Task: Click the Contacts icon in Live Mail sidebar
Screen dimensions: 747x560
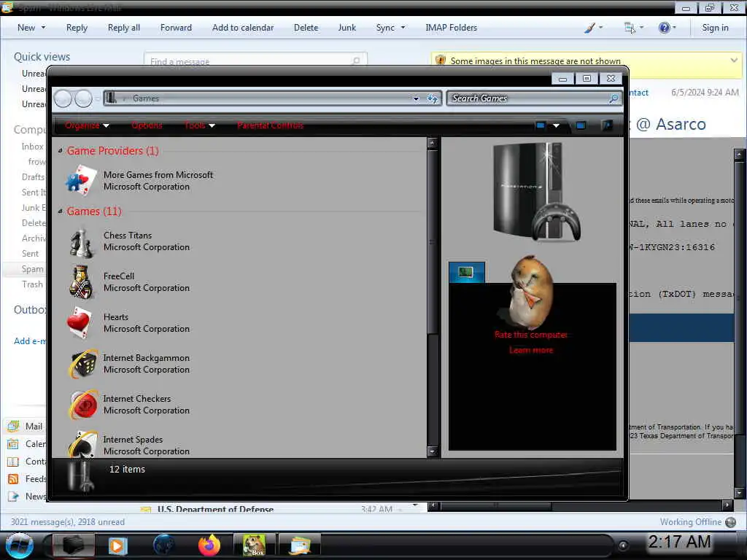Action: 13,462
